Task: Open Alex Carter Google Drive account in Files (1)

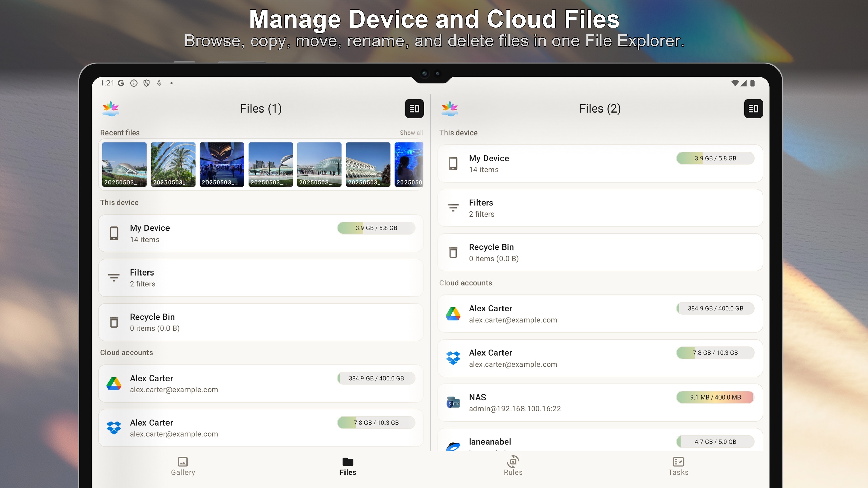Action: pyautogui.click(x=261, y=383)
